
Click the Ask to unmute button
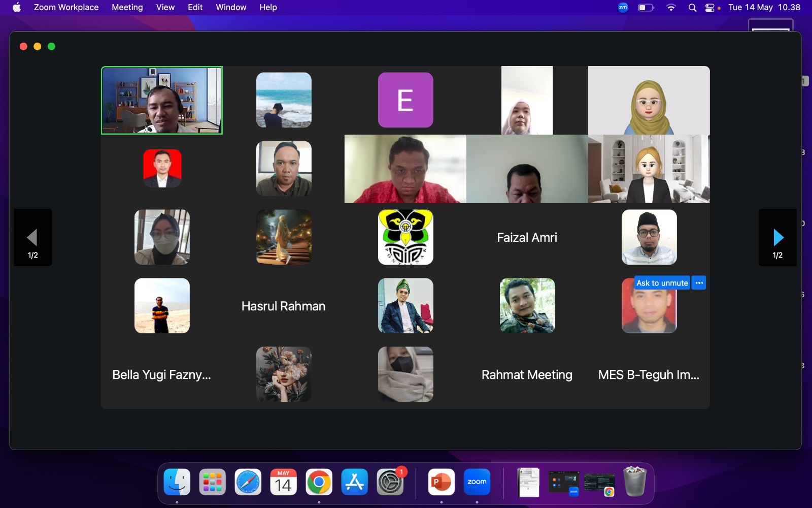(662, 283)
